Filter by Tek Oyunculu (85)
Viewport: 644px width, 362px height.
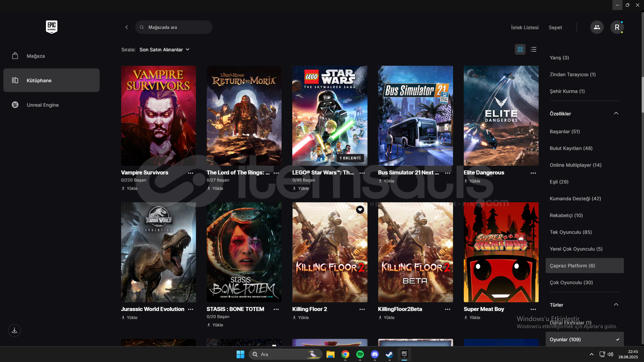584,232
